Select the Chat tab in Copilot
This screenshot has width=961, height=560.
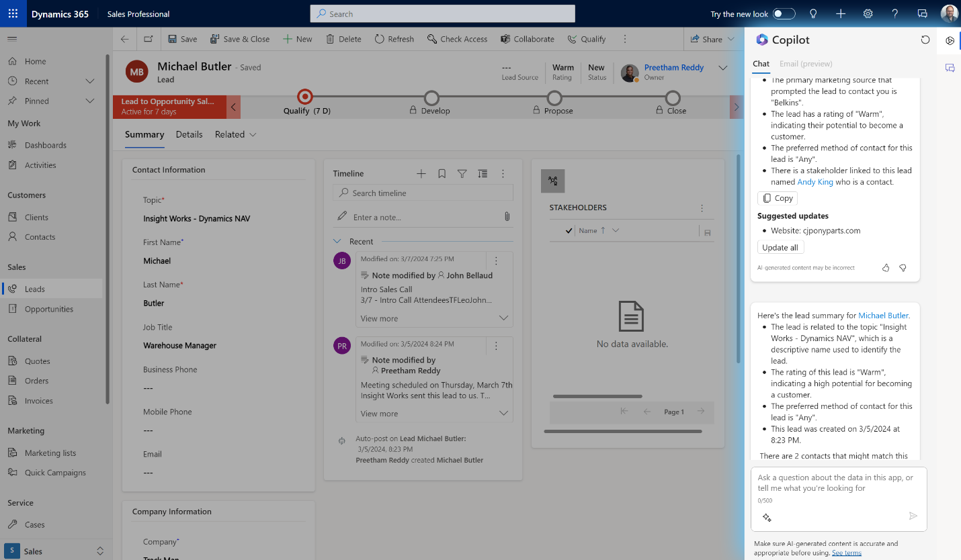pos(761,64)
